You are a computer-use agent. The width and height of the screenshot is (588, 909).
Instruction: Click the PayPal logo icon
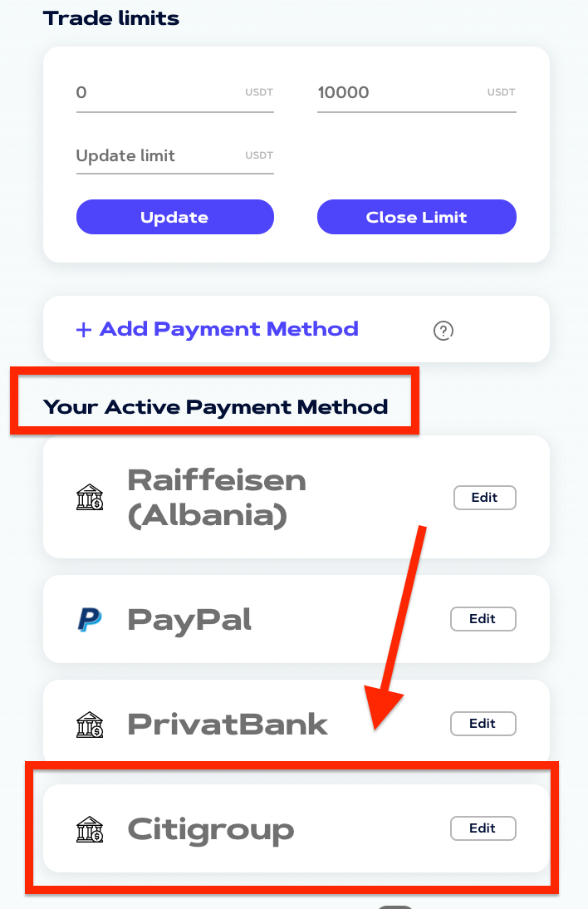(x=90, y=619)
